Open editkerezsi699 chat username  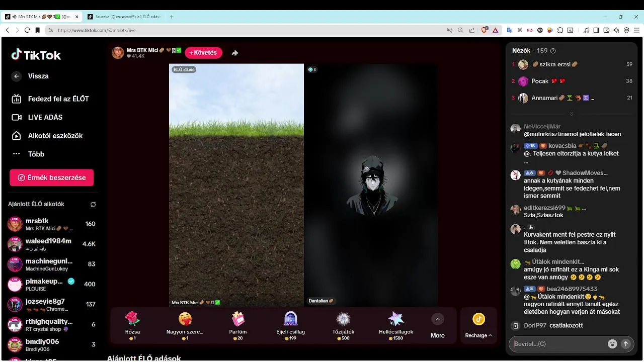pyautogui.click(x=545, y=208)
